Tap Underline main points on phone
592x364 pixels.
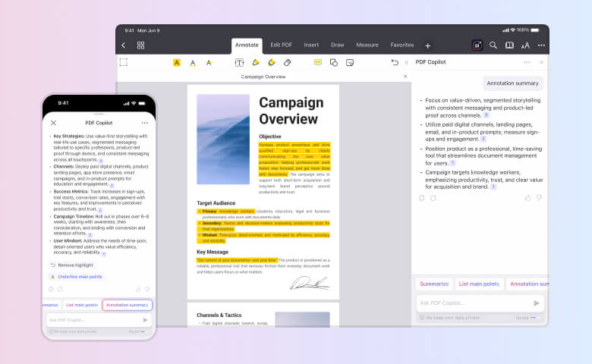click(x=78, y=277)
